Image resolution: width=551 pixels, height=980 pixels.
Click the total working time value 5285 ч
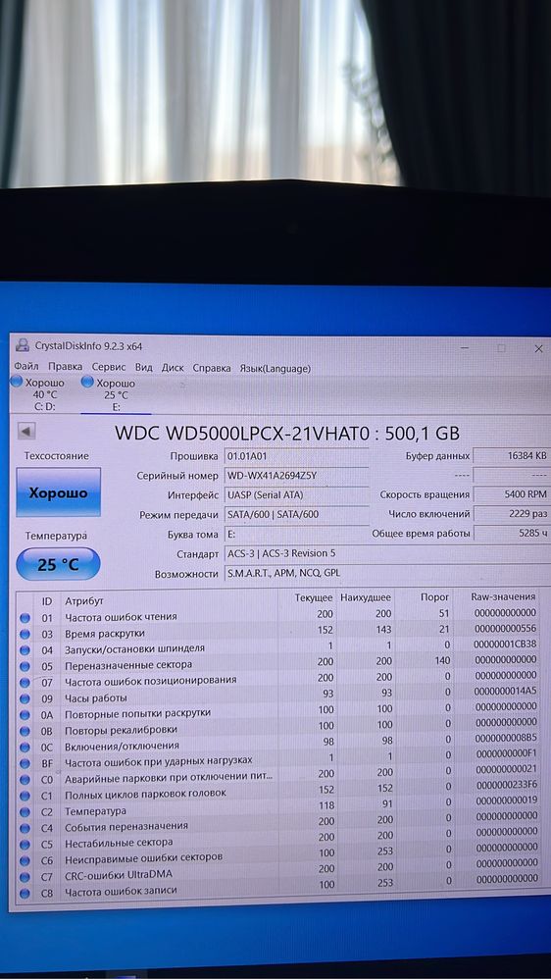512,533
